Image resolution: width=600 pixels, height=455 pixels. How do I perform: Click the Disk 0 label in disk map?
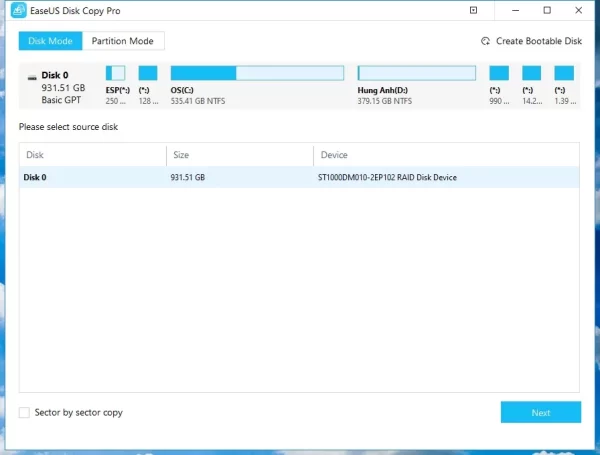tap(55, 75)
